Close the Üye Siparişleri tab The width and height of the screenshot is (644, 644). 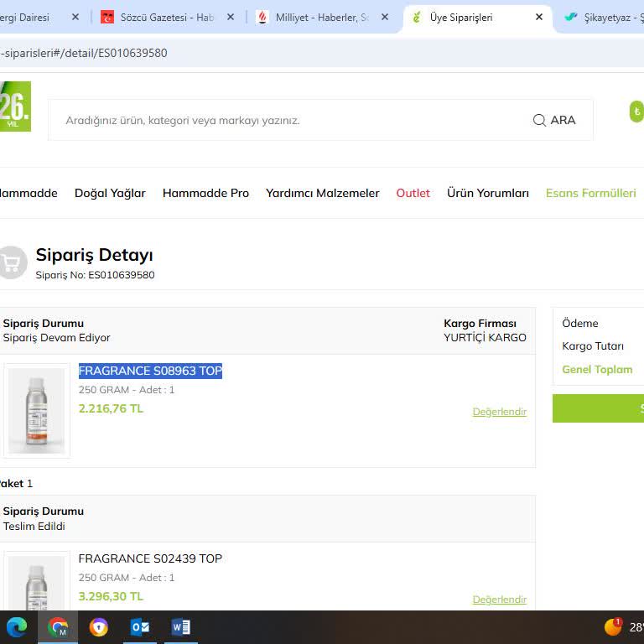pos(539,17)
